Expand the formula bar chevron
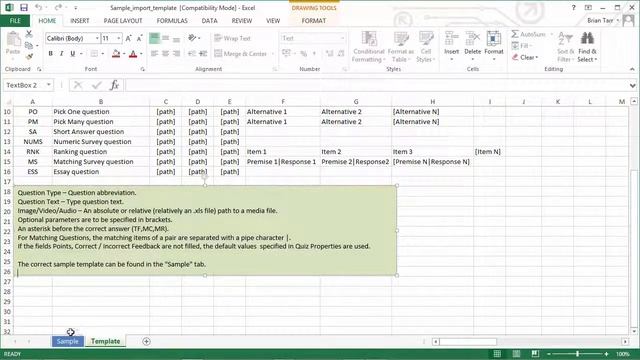This screenshot has width=640, height=360. click(x=632, y=85)
